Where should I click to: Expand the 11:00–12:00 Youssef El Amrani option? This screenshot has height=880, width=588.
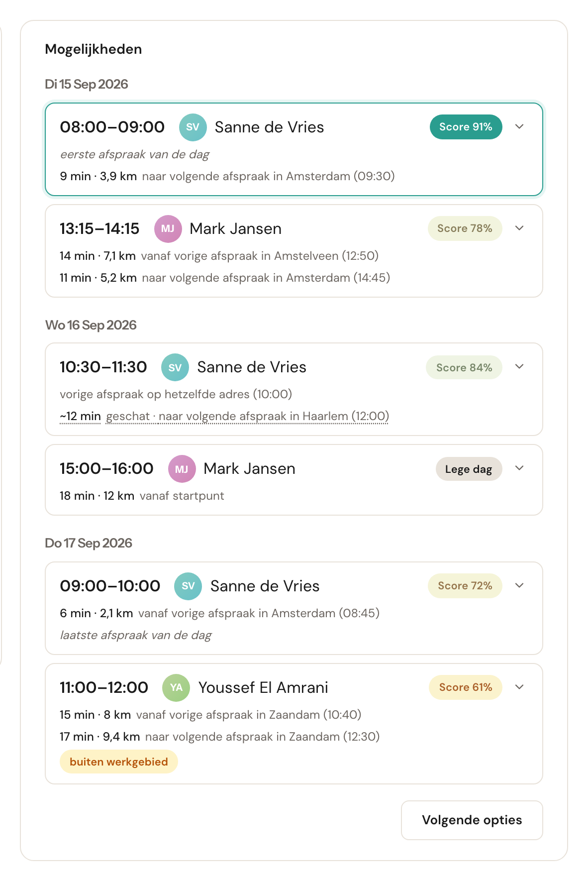(x=519, y=687)
